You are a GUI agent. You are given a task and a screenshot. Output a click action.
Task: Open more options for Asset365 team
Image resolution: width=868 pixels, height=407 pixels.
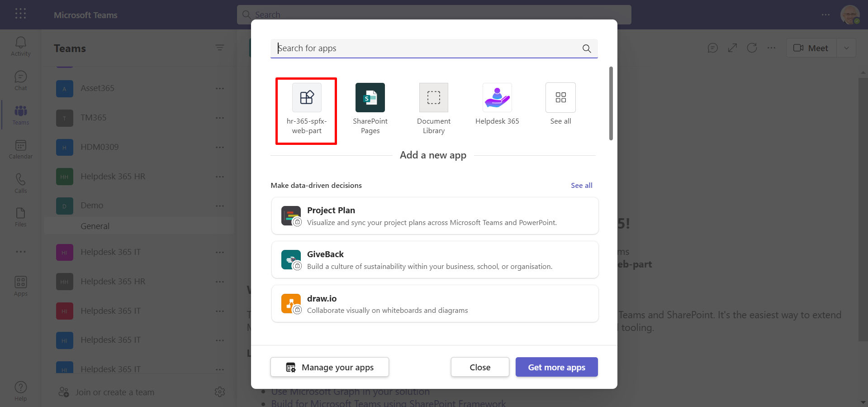220,88
